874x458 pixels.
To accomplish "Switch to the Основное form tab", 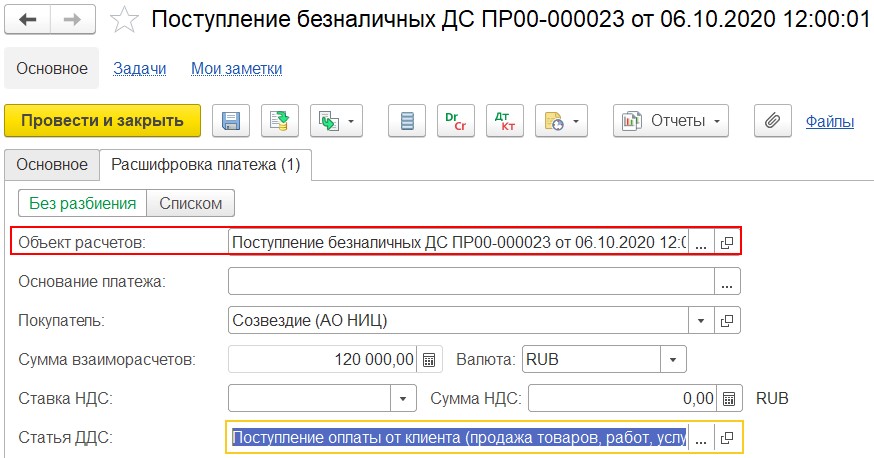I will (52, 163).
